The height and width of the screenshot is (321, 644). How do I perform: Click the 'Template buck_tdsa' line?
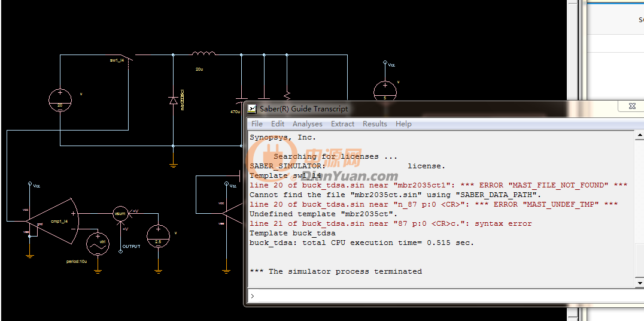point(293,233)
